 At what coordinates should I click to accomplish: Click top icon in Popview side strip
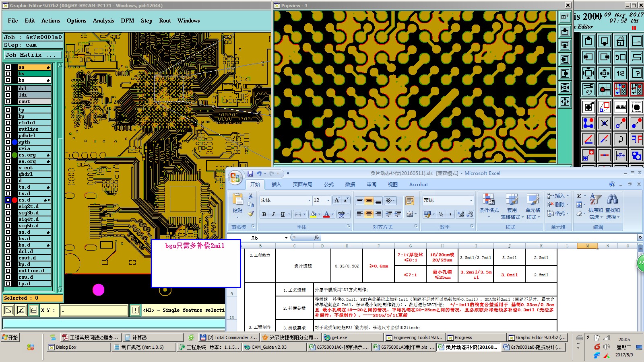click(565, 17)
